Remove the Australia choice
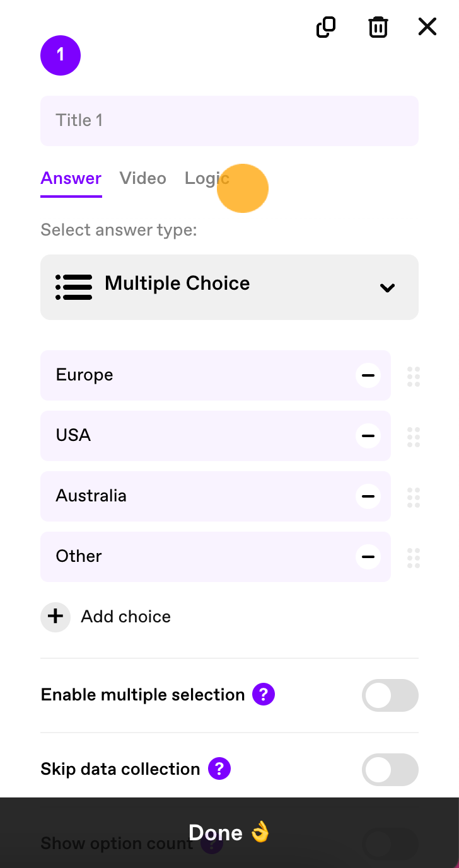The image size is (459, 868). pyautogui.click(x=368, y=496)
